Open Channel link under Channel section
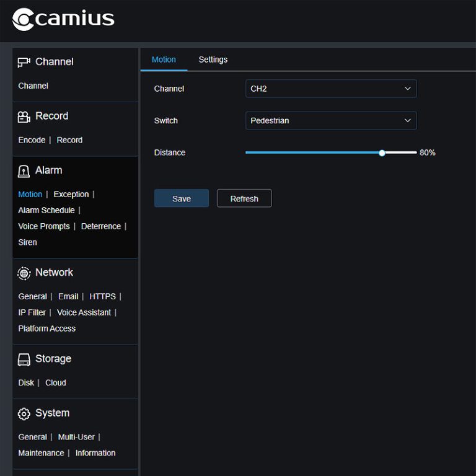This screenshot has height=476, width=476. (33, 86)
